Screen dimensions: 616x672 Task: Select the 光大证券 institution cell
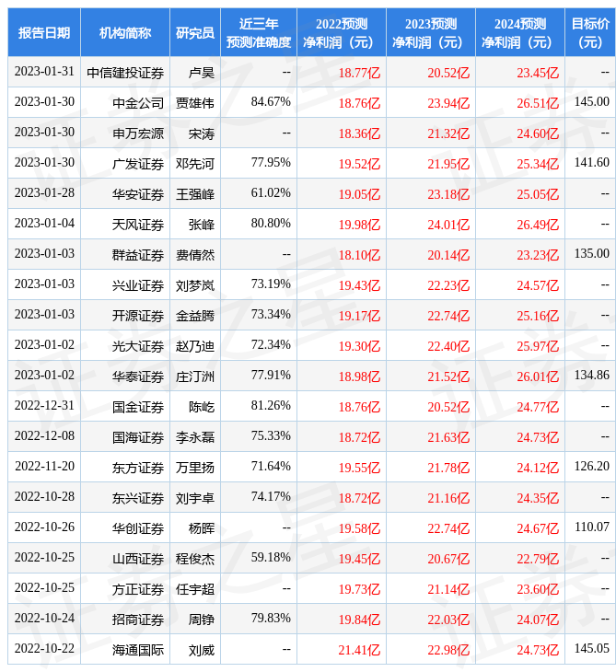125,346
